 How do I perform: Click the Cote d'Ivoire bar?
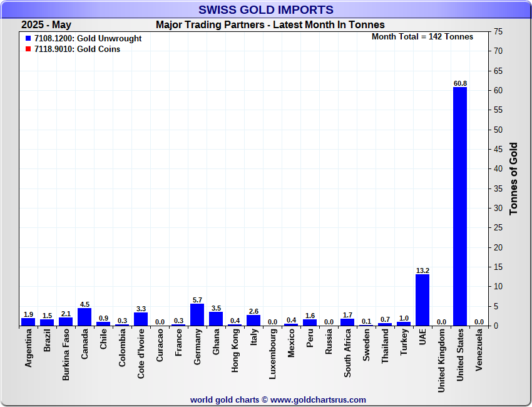pos(141,319)
